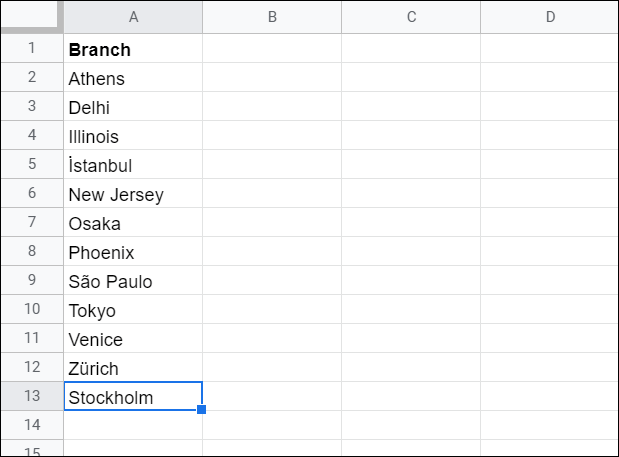Click the blue fill handle on Stockholm cell
The width and height of the screenshot is (619, 457).
pyautogui.click(x=201, y=409)
